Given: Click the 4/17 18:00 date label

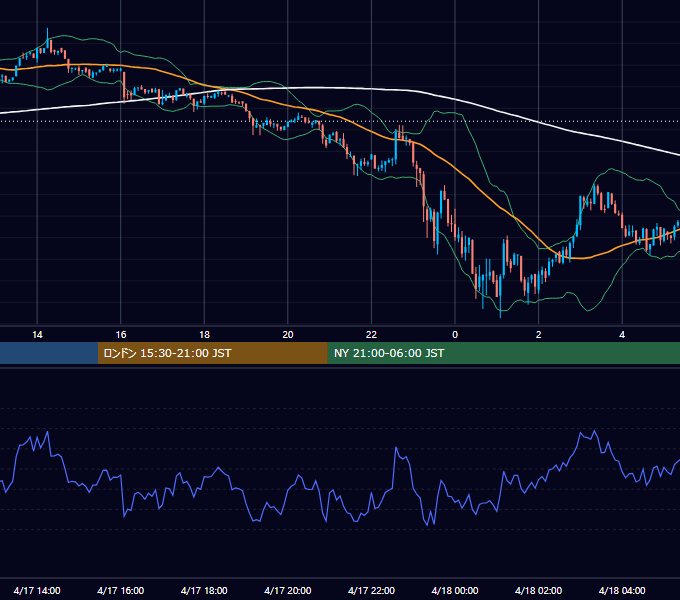Looking at the screenshot, I should point(204,590).
